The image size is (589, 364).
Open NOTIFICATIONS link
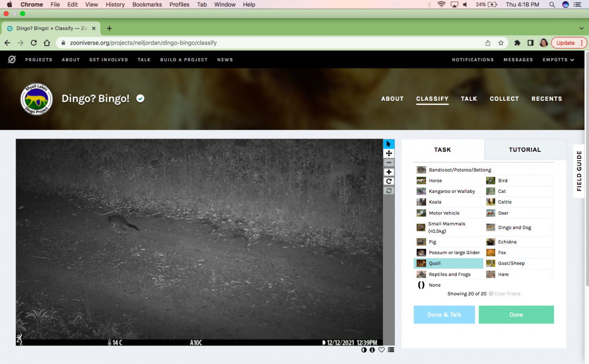pyautogui.click(x=473, y=60)
